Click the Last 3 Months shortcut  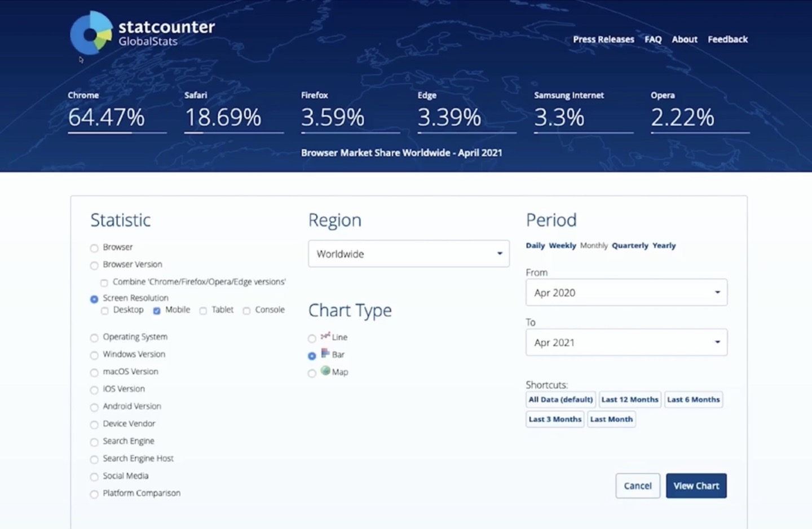[555, 419]
